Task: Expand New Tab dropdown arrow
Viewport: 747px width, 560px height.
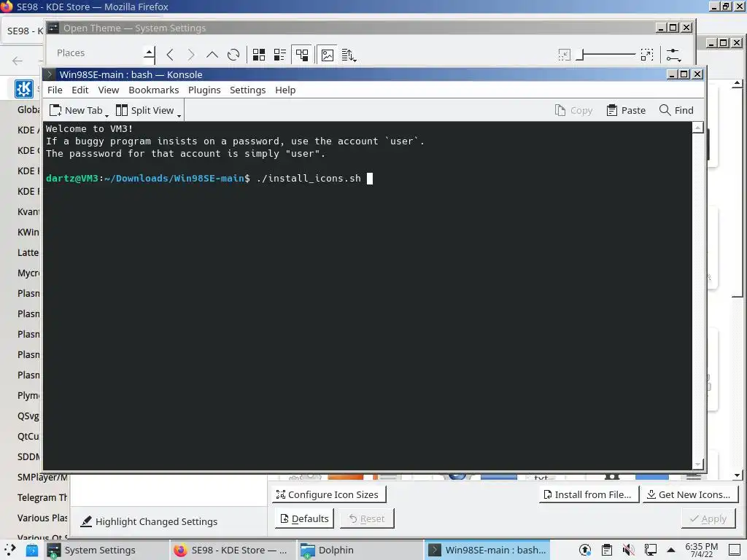Action: pyautogui.click(x=107, y=114)
